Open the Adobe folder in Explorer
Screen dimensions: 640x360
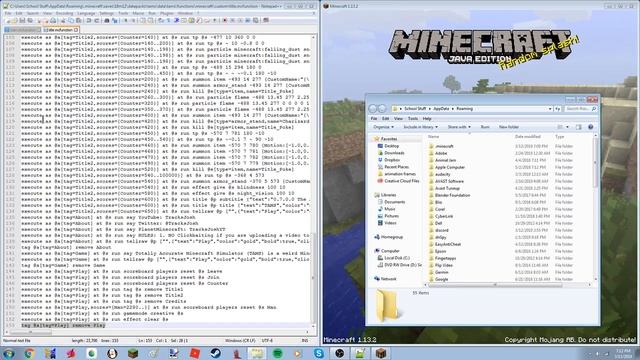pyautogui.click(x=441, y=153)
